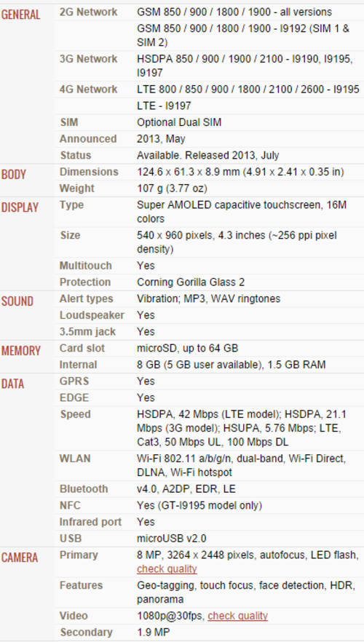The width and height of the screenshot is (364, 642).
Task: Click the WLAN label
Action: coord(75,459)
